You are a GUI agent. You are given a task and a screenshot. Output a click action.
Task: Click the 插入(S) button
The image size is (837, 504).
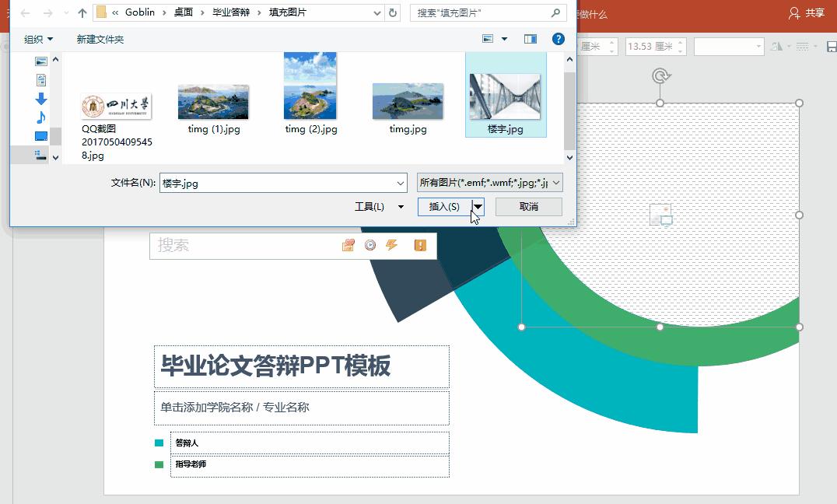[444, 207]
